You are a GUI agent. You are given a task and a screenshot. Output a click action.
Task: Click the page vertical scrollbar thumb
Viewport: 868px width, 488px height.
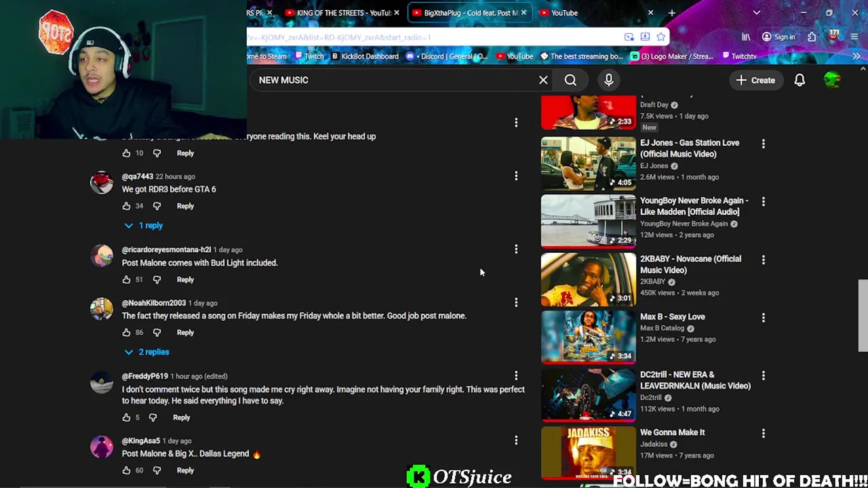(x=863, y=316)
